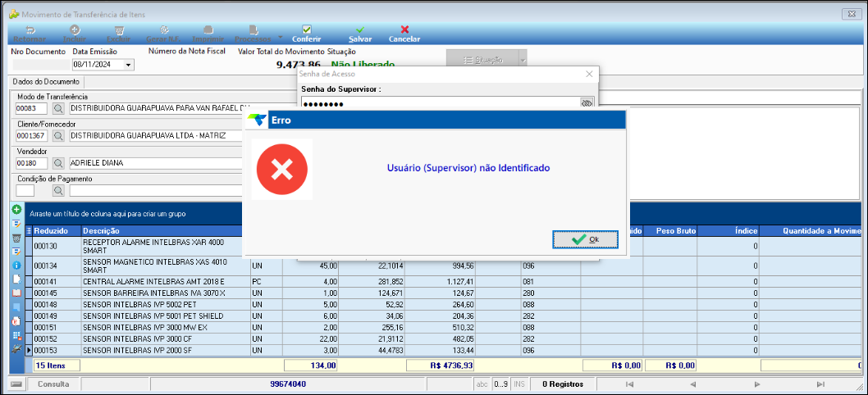This screenshot has height=395, width=868.
Task: Open the Vendedor lookup magnifier
Action: 59,163
